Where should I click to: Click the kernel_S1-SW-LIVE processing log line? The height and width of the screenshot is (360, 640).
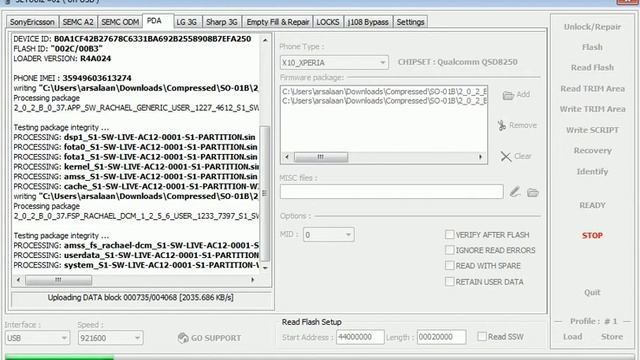136,167
